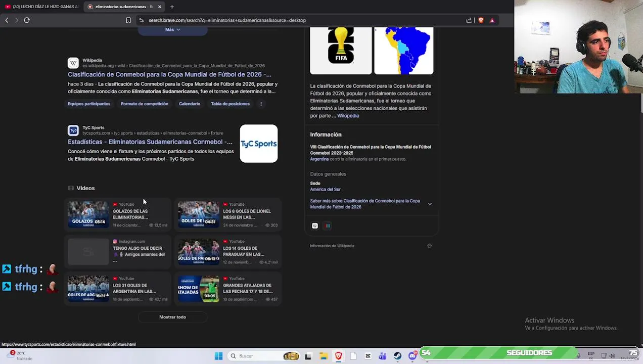Viewport: 643px width, 364px height.
Task: Open the Wikipedia link after the infobox description
Action: pos(348,116)
